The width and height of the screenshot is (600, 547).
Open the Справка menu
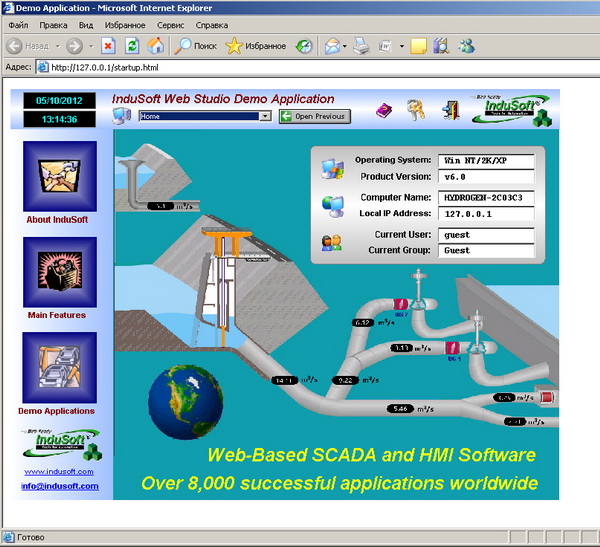click(212, 25)
